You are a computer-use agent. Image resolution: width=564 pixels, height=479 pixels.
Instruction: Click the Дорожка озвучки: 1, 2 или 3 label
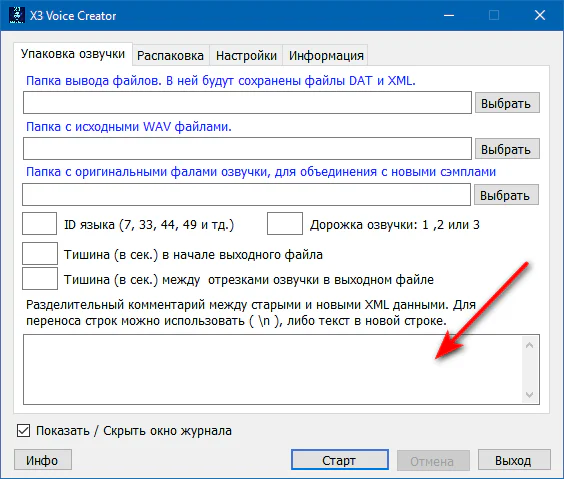tap(395, 225)
